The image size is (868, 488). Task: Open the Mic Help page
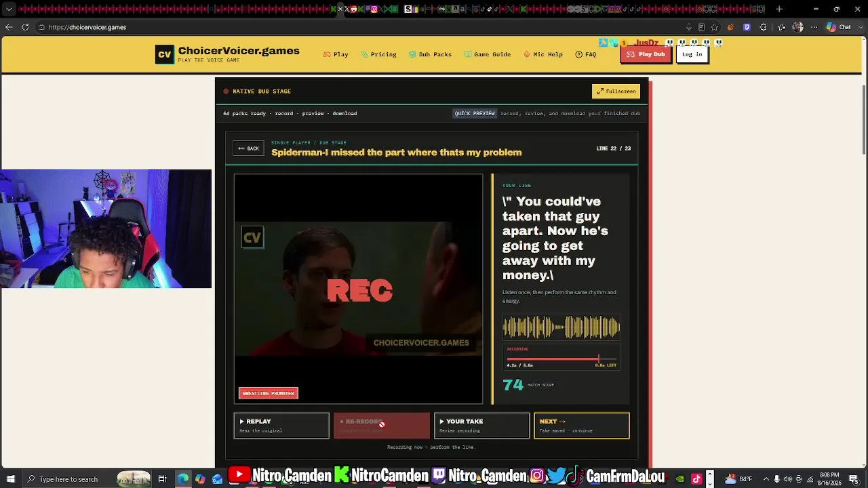(x=543, y=54)
